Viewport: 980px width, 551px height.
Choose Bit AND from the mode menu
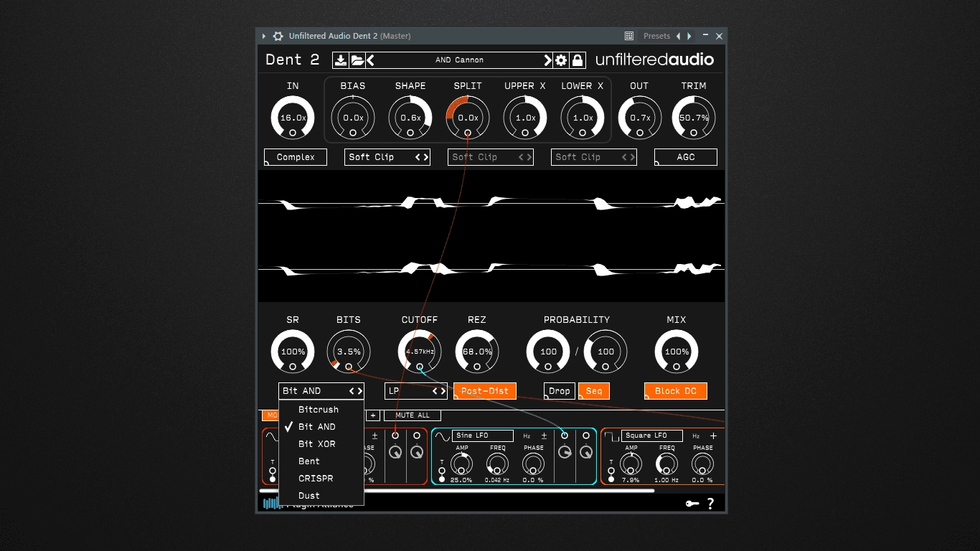coord(321,427)
